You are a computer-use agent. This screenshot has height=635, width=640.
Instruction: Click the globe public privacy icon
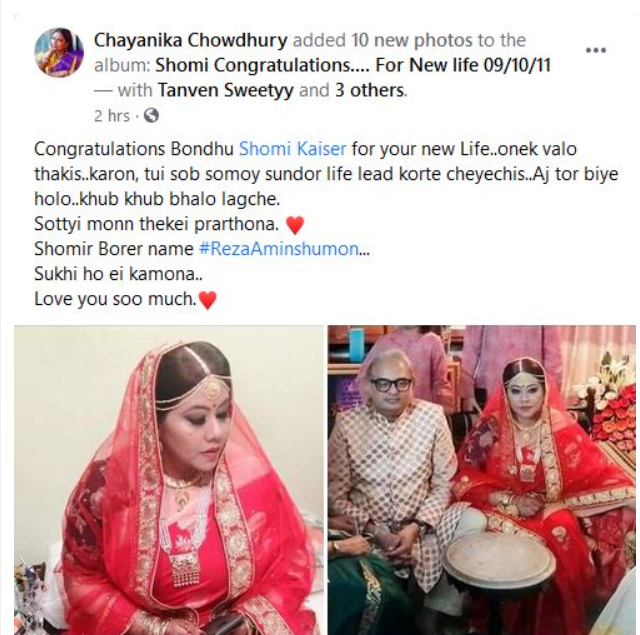[151, 116]
